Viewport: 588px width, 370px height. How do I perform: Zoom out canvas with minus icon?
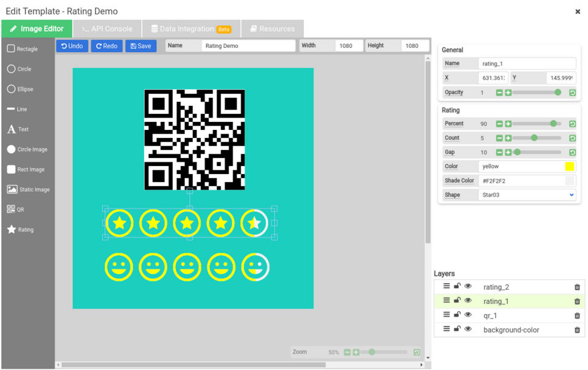[347, 352]
